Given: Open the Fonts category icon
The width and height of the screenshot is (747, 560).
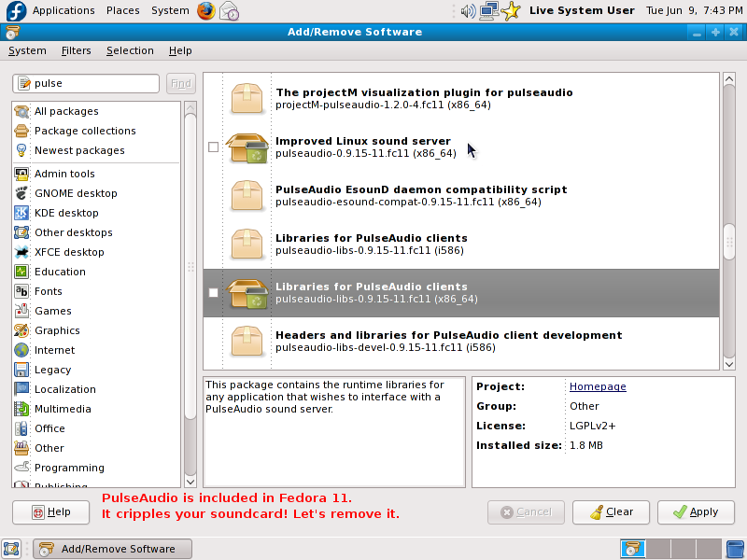Looking at the screenshot, I should coord(21,291).
